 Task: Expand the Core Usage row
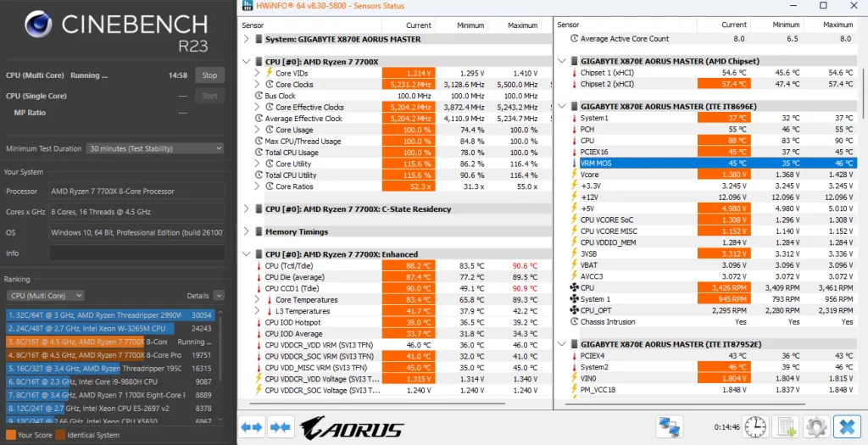(257, 130)
